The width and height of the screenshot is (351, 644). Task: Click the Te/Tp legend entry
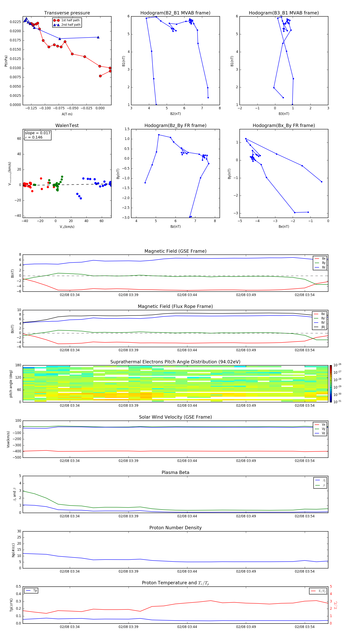(x=318, y=591)
